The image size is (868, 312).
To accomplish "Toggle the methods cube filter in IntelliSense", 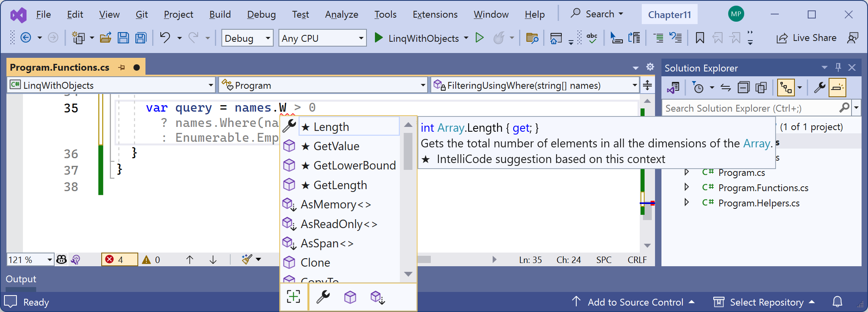I will tap(350, 297).
